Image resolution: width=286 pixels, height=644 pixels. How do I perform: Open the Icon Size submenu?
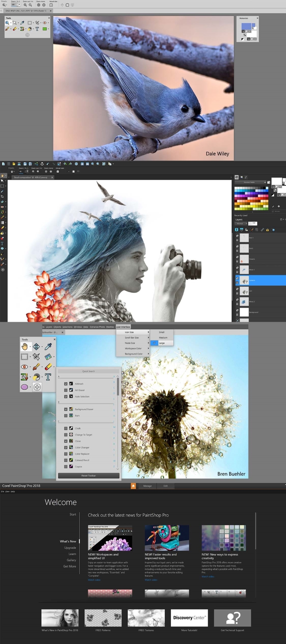tap(133, 332)
